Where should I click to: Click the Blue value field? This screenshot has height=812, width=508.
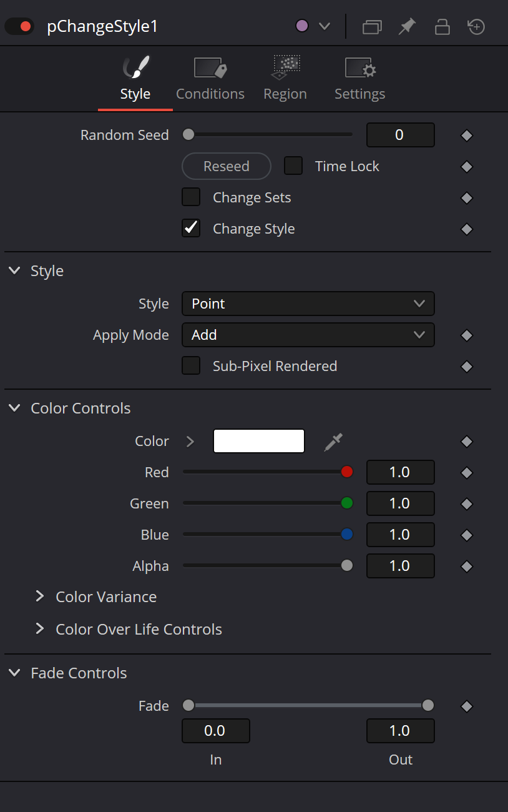coord(400,535)
